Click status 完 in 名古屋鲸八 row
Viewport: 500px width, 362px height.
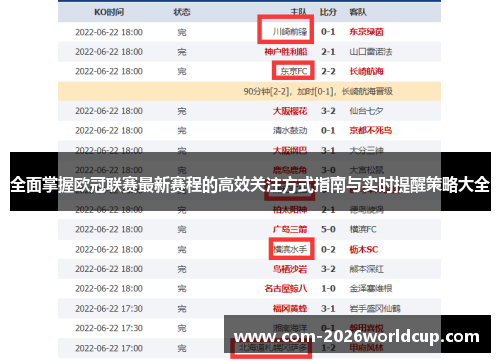[x=182, y=289]
